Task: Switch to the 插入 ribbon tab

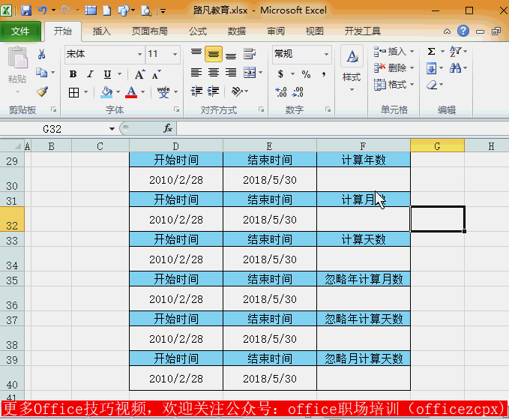Action: (101, 31)
